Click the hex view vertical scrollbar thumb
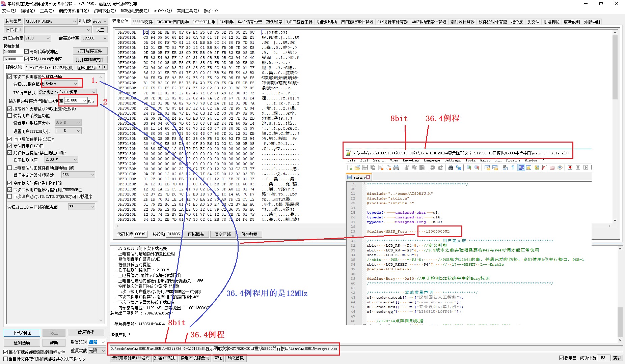 615,67
